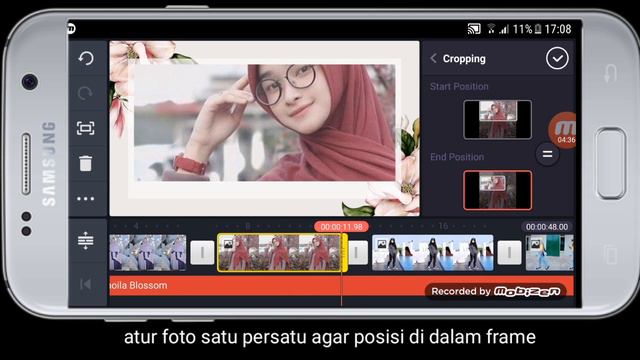The width and height of the screenshot is (640, 360).
Task: Tap the capture frame icon
Action: coord(86,128)
